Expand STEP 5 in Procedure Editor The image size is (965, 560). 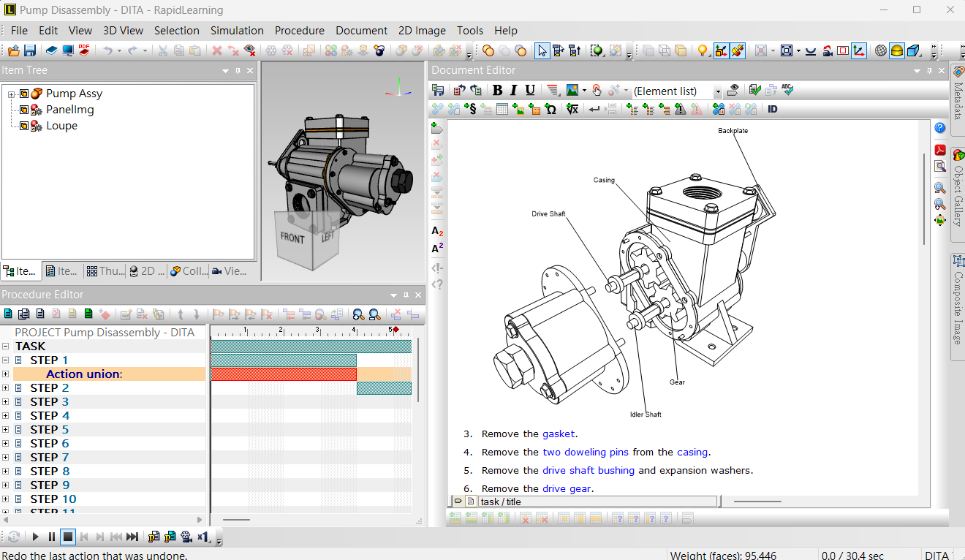5,430
